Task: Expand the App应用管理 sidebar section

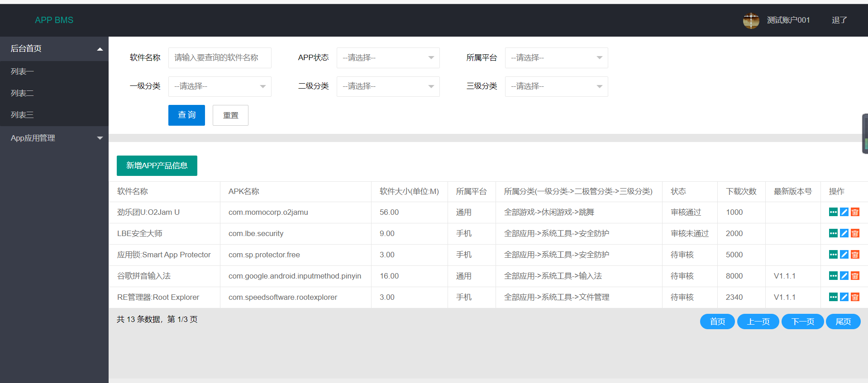Action: pos(54,138)
